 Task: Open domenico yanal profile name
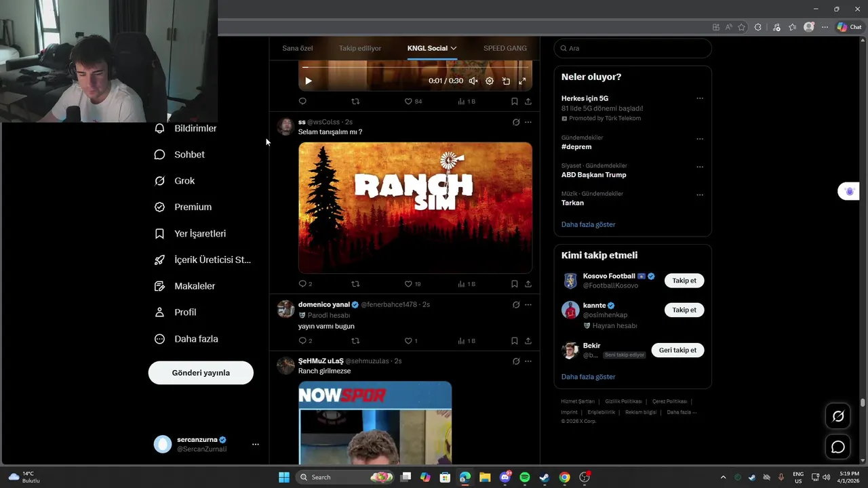point(324,304)
